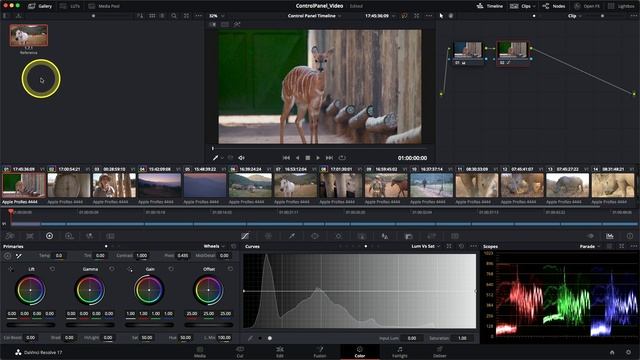The width and height of the screenshot is (640, 360).
Task: Reset the Gamma wheel
Action: 112,269
